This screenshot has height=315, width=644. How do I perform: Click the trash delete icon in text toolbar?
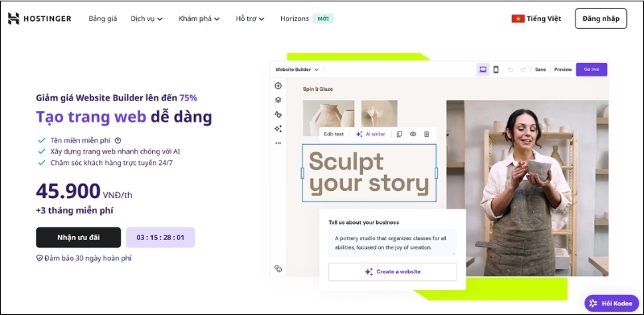click(x=427, y=134)
